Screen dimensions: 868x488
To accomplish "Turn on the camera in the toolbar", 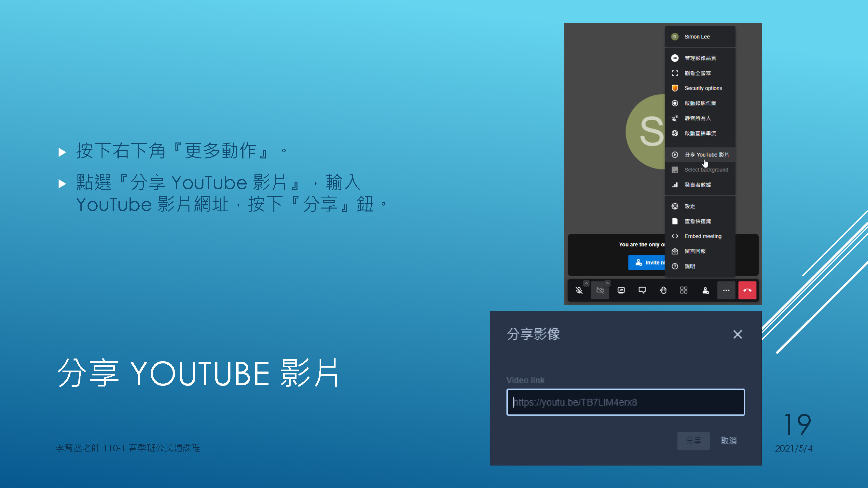I will pyautogui.click(x=600, y=290).
